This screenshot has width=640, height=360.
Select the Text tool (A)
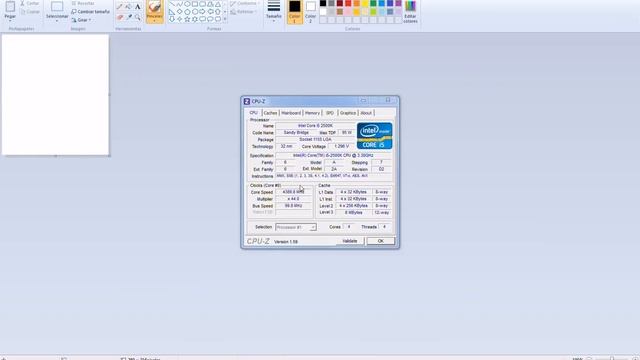click(138, 7)
